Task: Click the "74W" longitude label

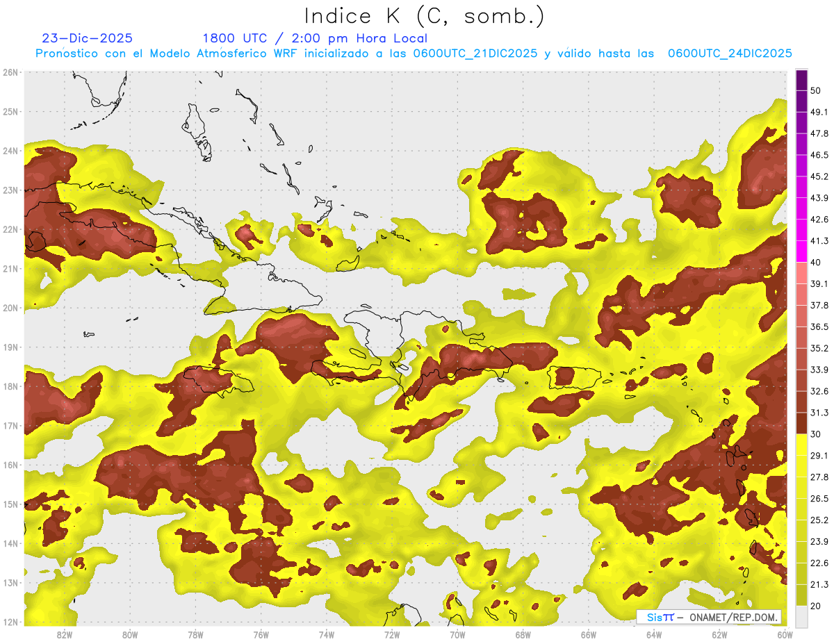Action: tap(326, 634)
